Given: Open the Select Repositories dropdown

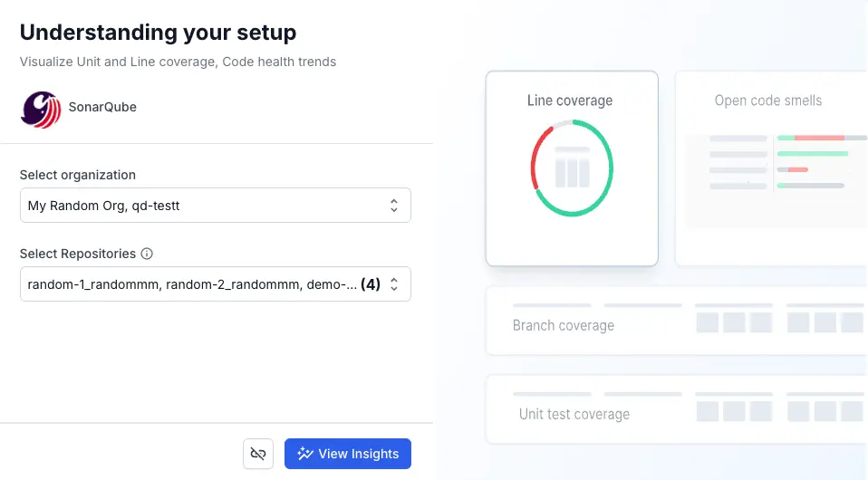Looking at the screenshot, I should [216, 284].
